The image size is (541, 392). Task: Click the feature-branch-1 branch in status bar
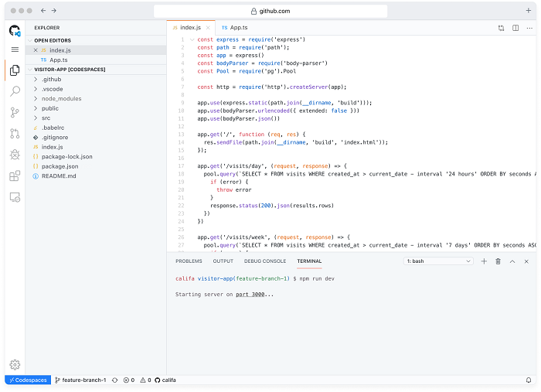tap(80, 380)
